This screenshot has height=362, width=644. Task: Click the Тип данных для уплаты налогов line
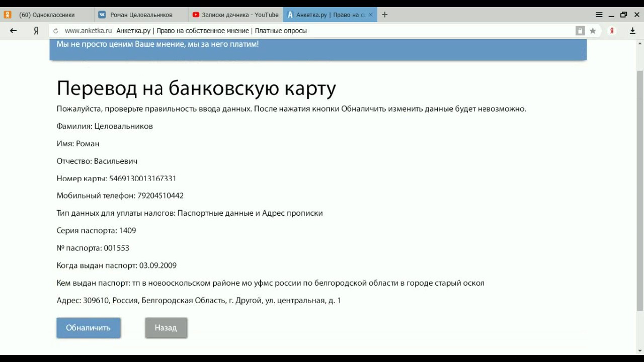[x=190, y=213]
